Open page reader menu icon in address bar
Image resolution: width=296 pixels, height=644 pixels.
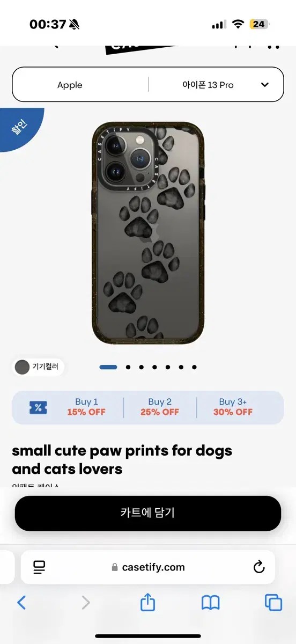[x=39, y=567]
